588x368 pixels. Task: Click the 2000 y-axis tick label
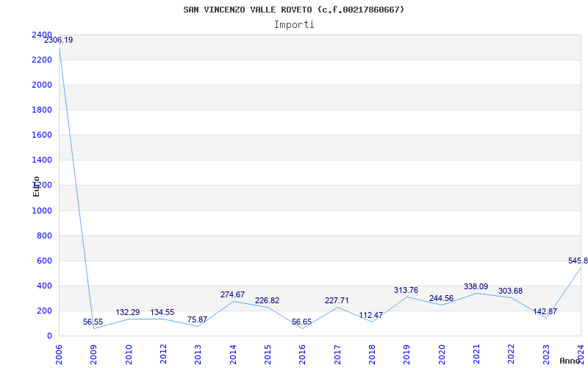42,85
